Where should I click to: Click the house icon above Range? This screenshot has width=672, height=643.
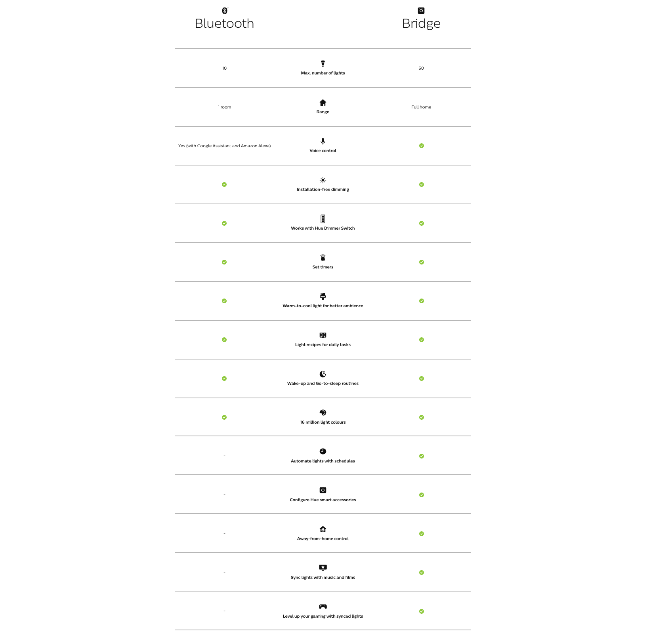[x=323, y=103]
